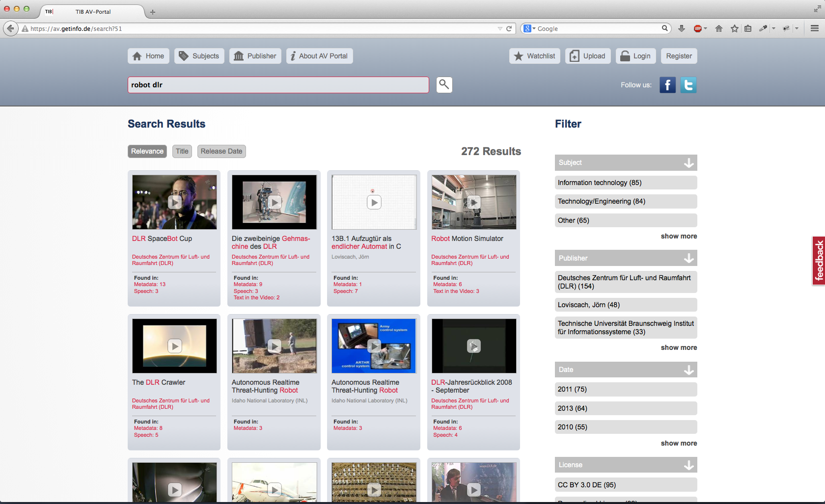Click the Adblock Plus icon

tap(697, 28)
